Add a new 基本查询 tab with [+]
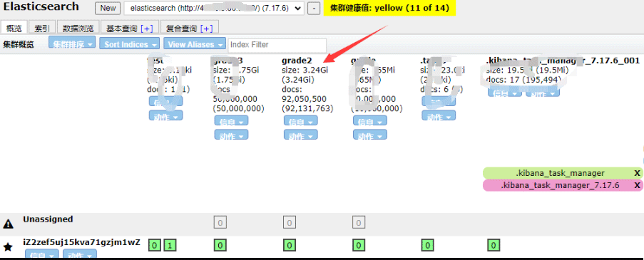644x260 pixels. 147,28
